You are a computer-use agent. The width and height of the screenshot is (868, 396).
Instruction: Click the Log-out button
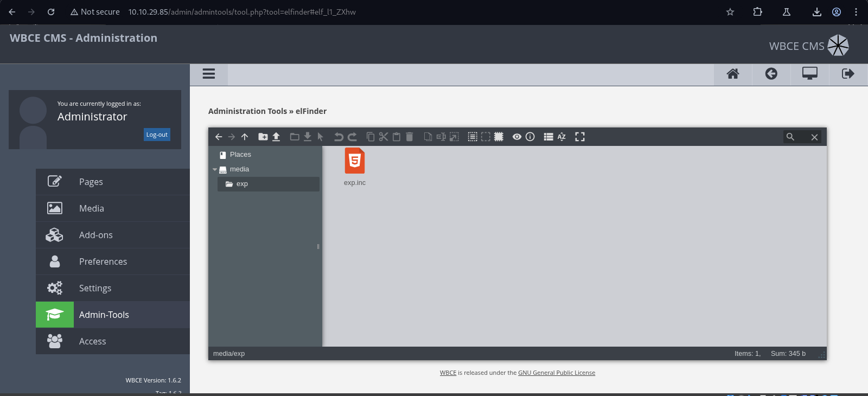(x=157, y=135)
